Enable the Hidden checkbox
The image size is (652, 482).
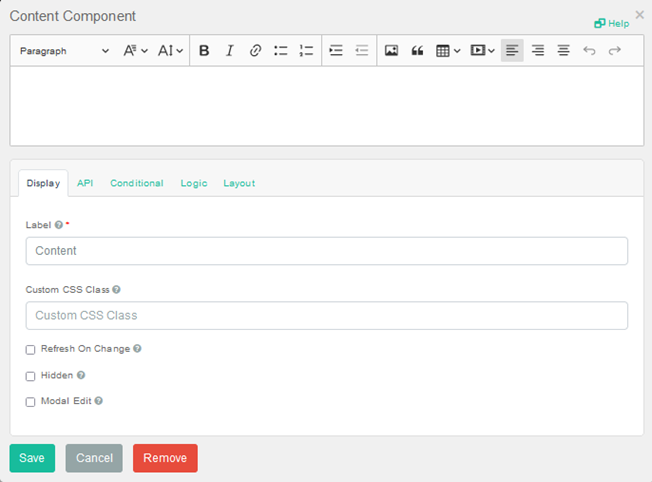pos(30,376)
